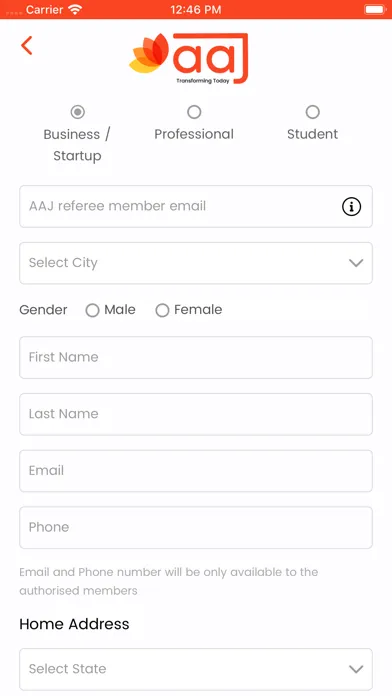Select the Business / Startup radio button
392x696 pixels.
click(x=78, y=112)
